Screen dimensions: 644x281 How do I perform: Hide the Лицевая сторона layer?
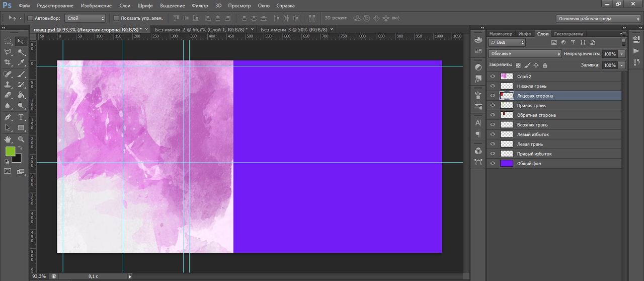[x=493, y=96]
